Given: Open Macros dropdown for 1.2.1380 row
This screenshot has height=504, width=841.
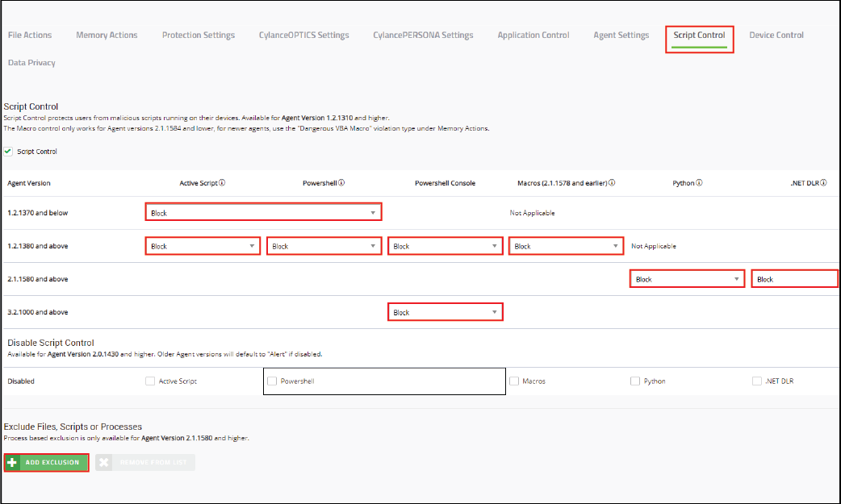Looking at the screenshot, I should coord(567,246).
